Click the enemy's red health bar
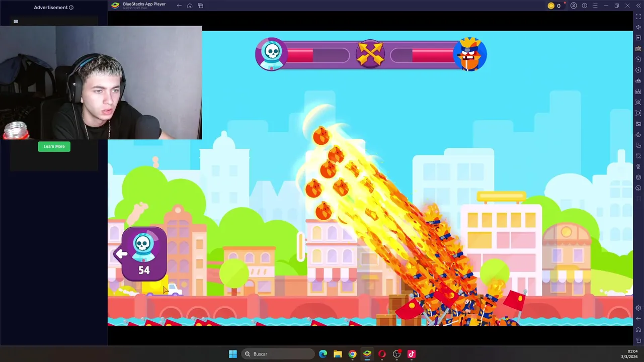Viewport: 644px width, 362px height. [433, 55]
